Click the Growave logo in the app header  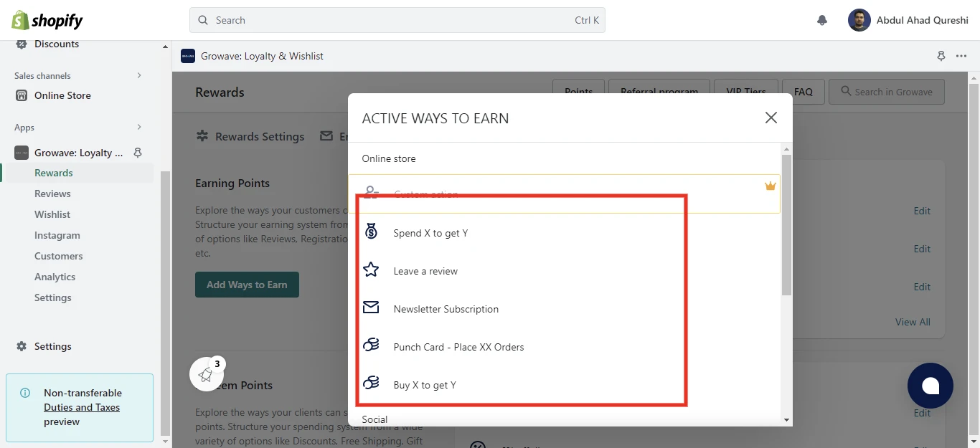click(x=188, y=56)
